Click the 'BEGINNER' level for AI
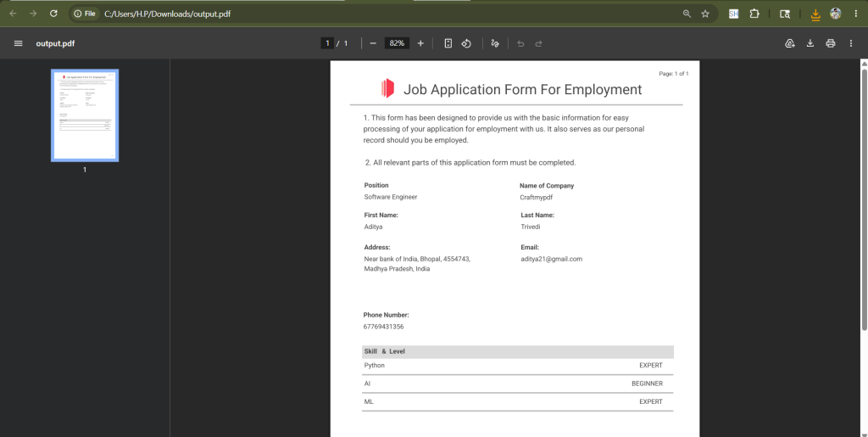 647,384
